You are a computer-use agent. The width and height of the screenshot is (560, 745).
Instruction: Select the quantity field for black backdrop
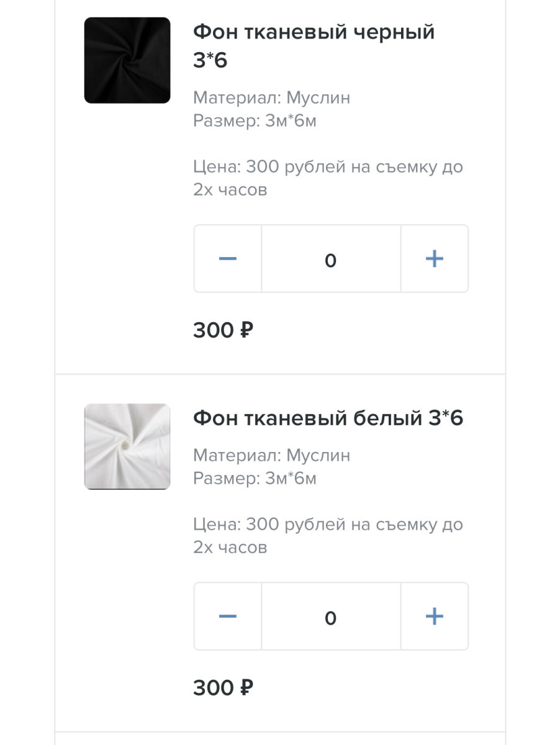click(331, 259)
